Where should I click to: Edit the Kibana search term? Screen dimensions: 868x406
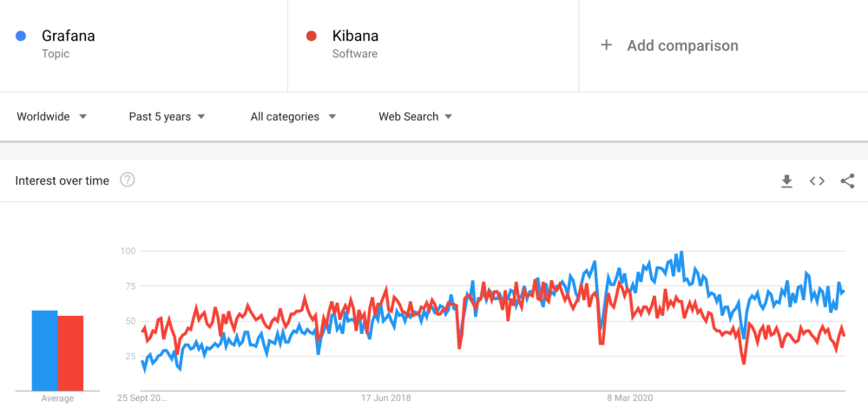pos(355,36)
